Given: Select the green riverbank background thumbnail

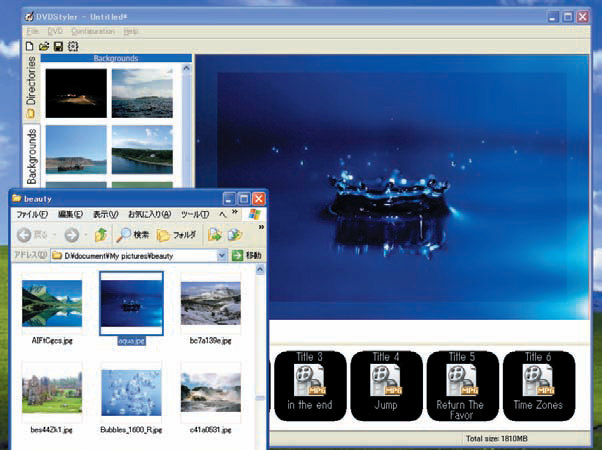Looking at the screenshot, I should click(x=142, y=150).
